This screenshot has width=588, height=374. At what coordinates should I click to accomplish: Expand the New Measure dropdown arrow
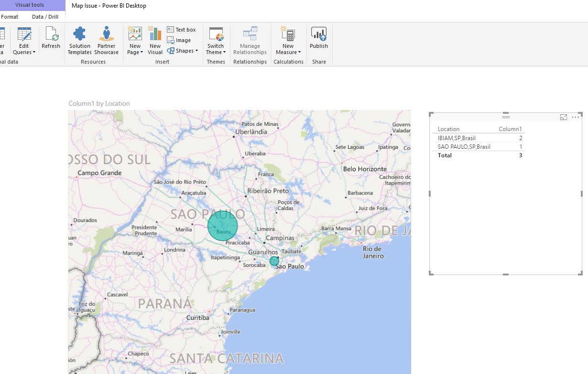tap(300, 53)
